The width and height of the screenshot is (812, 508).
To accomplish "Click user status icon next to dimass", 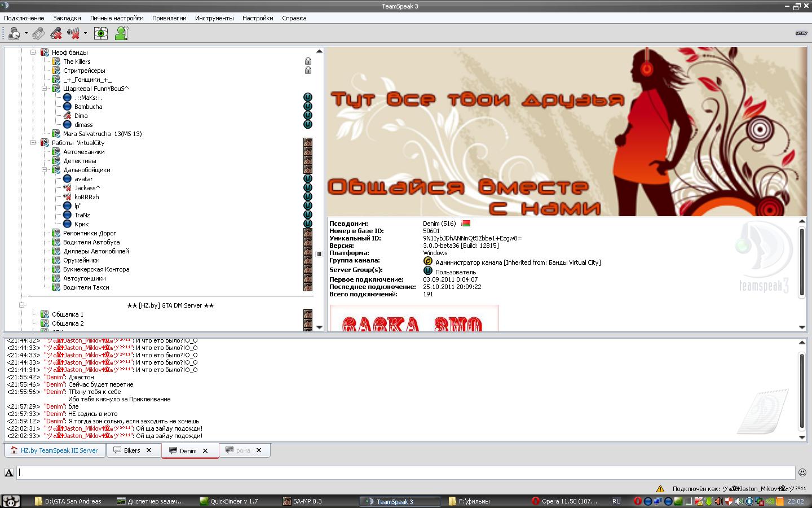I will coord(67,125).
